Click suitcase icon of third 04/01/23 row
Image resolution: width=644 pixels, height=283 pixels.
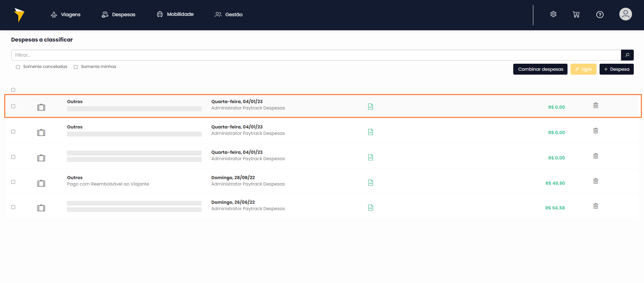pyautogui.click(x=41, y=158)
